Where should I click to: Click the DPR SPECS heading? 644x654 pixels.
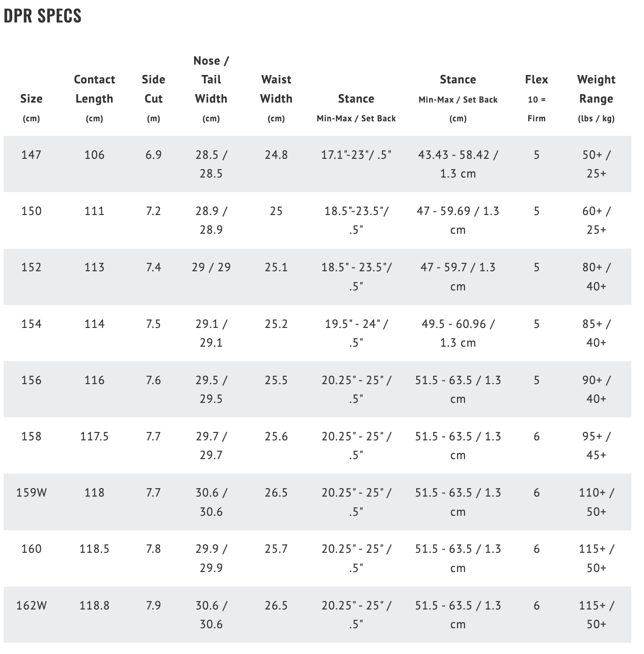point(43,16)
